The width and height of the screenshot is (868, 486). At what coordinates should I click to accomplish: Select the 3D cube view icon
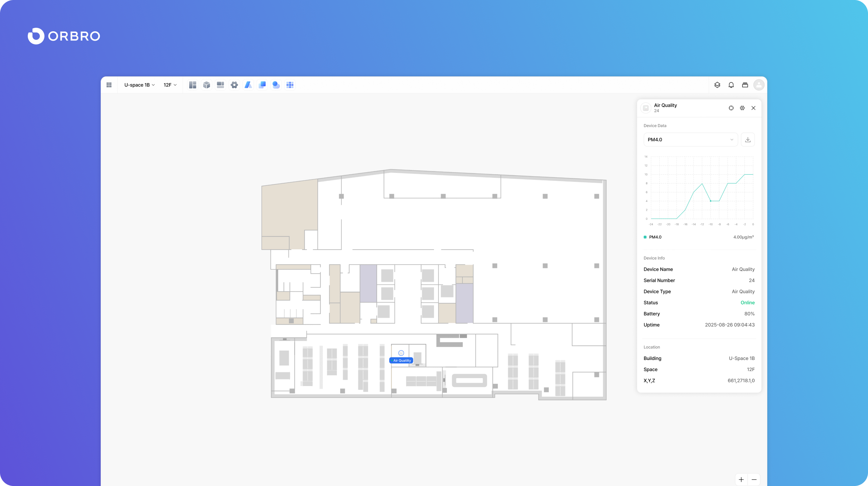click(x=207, y=85)
